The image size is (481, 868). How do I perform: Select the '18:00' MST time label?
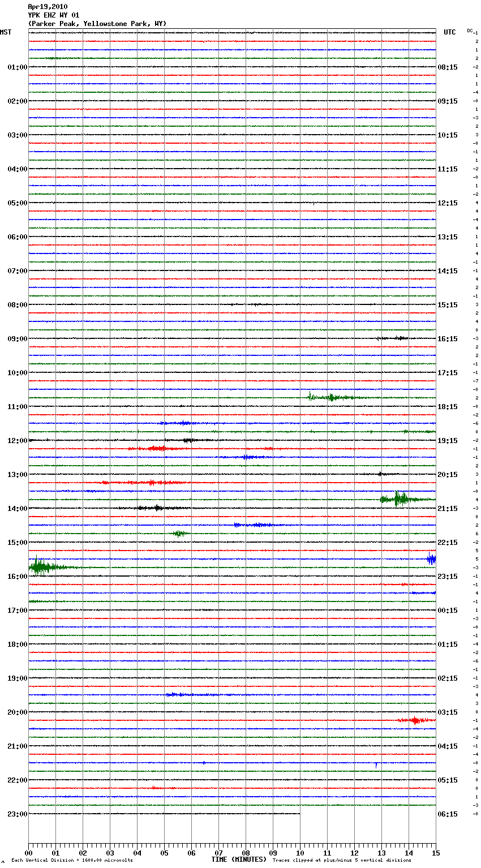pyautogui.click(x=18, y=644)
